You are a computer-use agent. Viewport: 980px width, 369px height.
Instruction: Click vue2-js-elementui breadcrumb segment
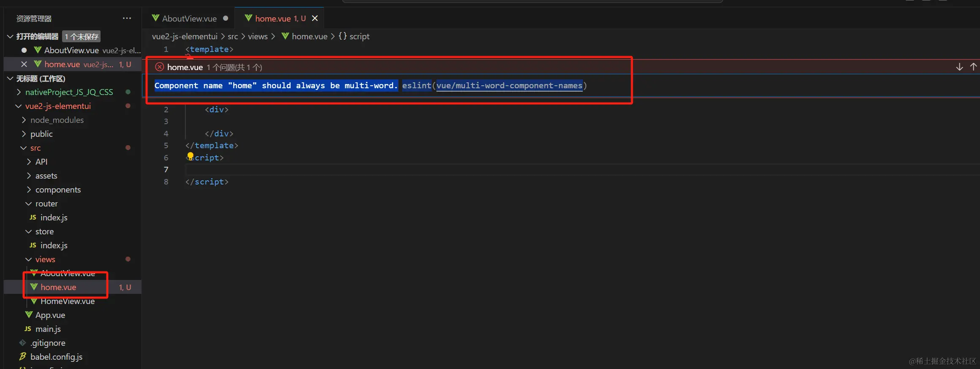click(185, 36)
